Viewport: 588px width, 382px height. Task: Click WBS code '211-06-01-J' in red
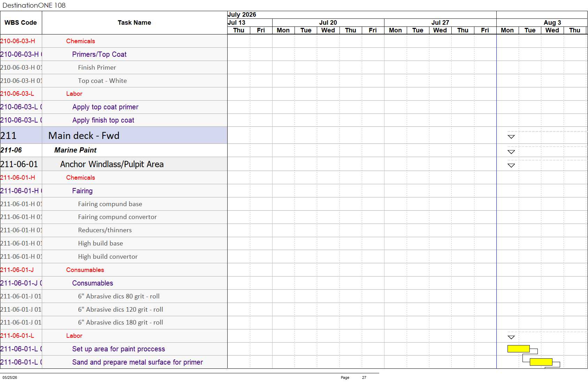(17, 270)
